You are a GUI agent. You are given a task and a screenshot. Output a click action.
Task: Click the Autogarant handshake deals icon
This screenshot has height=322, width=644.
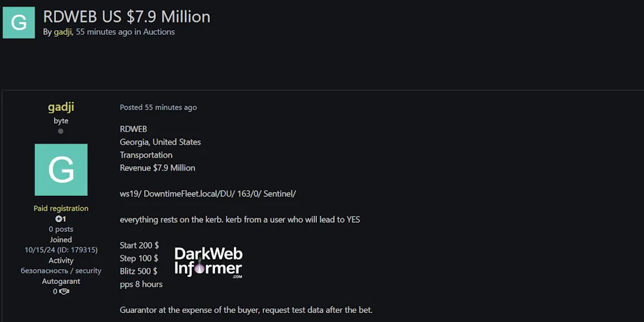pyautogui.click(x=64, y=292)
